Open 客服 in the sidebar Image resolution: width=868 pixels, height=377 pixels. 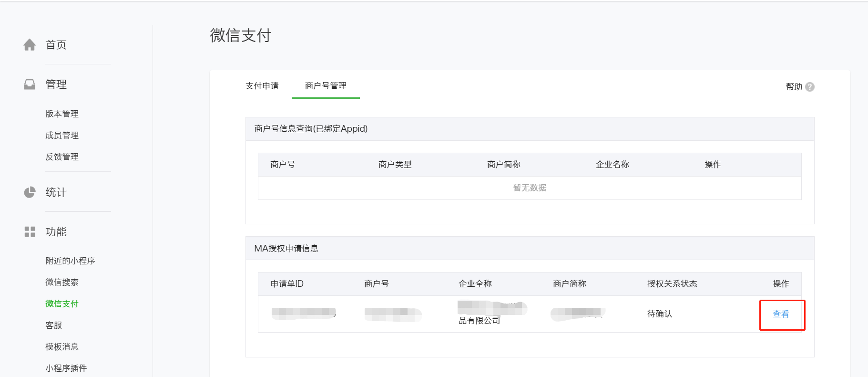54,325
